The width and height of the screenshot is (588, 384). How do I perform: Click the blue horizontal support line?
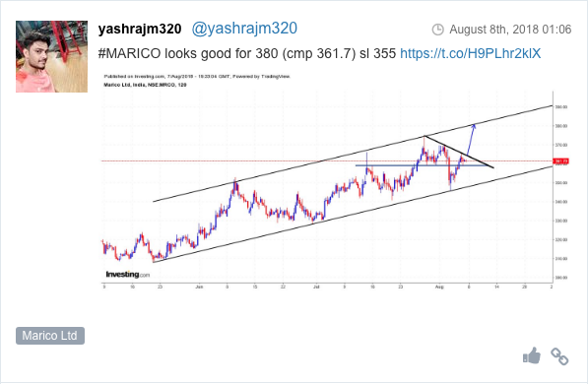pos(422,165)
